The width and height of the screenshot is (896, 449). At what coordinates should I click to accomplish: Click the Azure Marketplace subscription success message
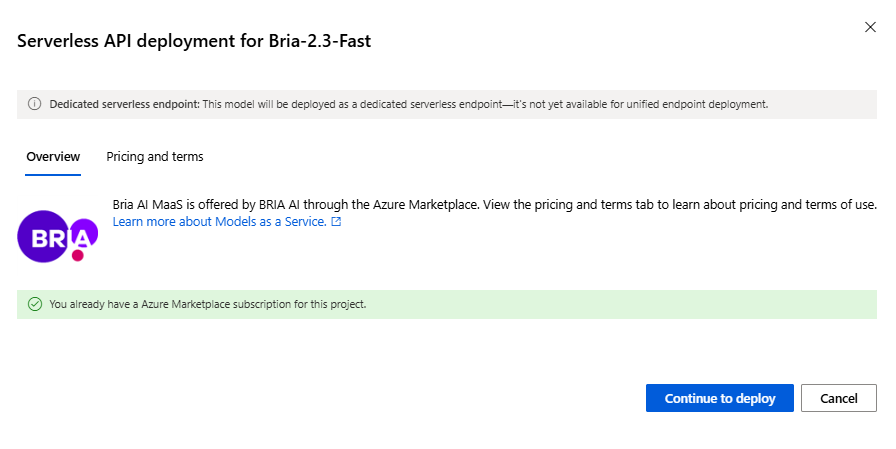coord(208,304)
